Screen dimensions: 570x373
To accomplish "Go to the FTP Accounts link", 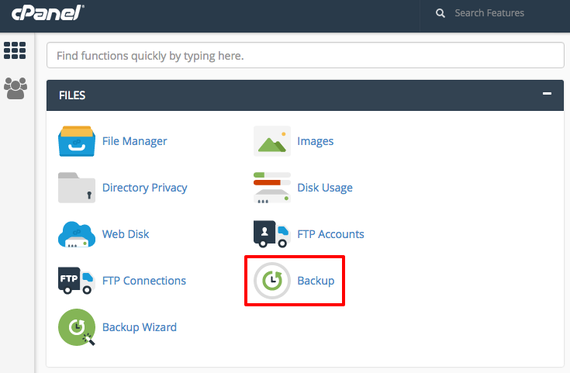I will 330,234.
